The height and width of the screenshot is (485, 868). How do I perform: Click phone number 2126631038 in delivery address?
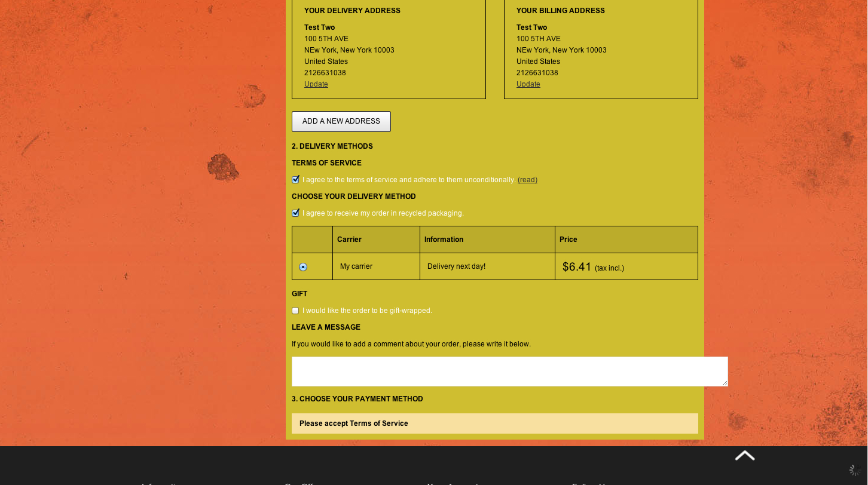[325, 73]
